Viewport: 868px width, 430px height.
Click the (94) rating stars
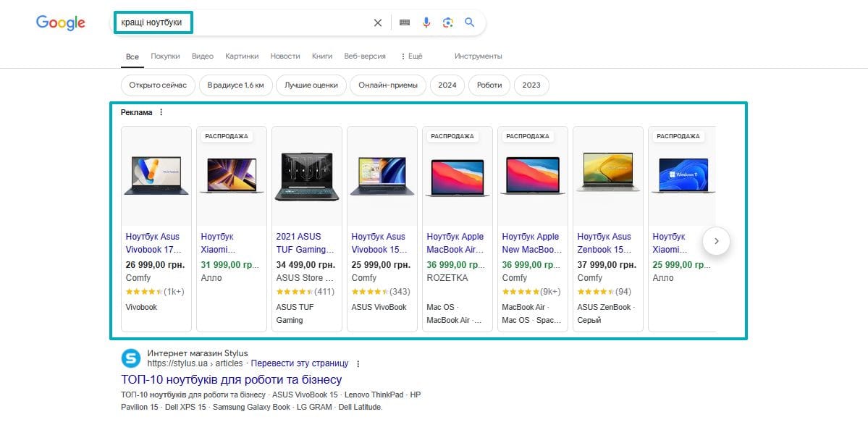tap(604, 292)
